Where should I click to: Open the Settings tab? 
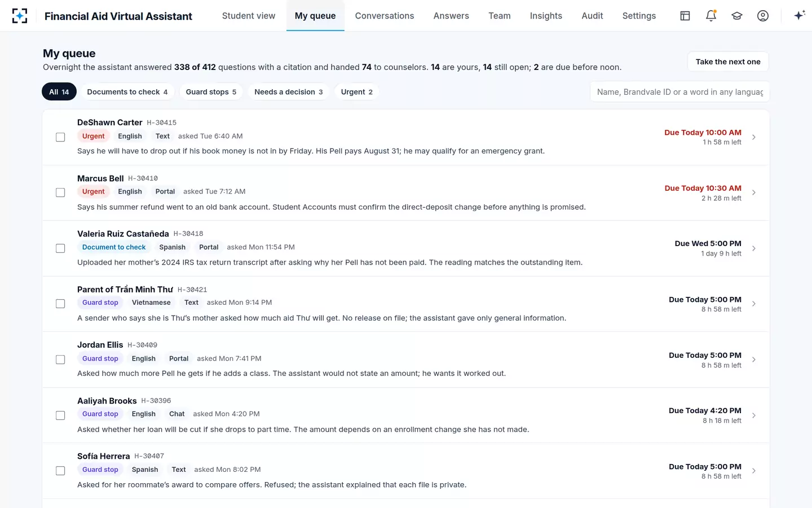click(639, 16)
